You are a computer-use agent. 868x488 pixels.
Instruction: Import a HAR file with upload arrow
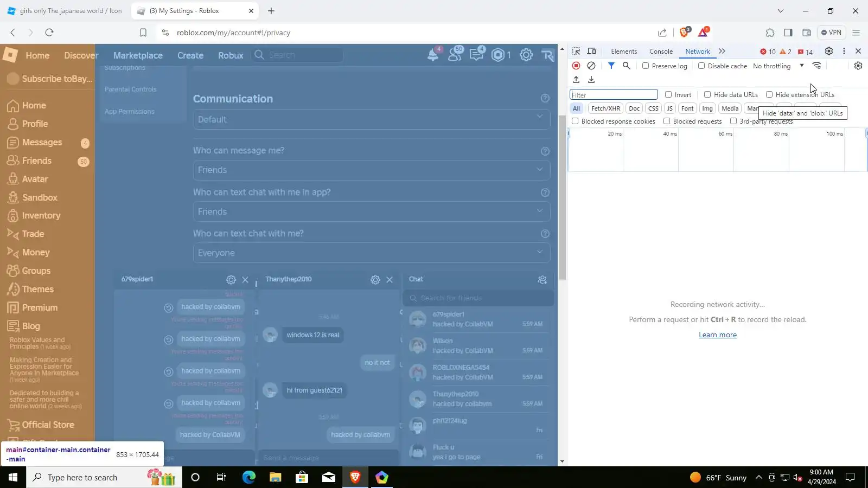[x=576, y=80]
